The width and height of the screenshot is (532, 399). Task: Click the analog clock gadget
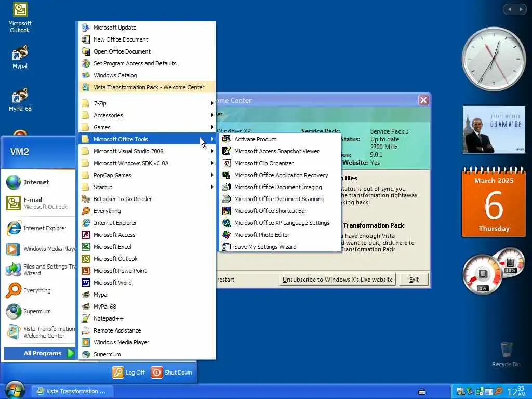coord(494,59)
